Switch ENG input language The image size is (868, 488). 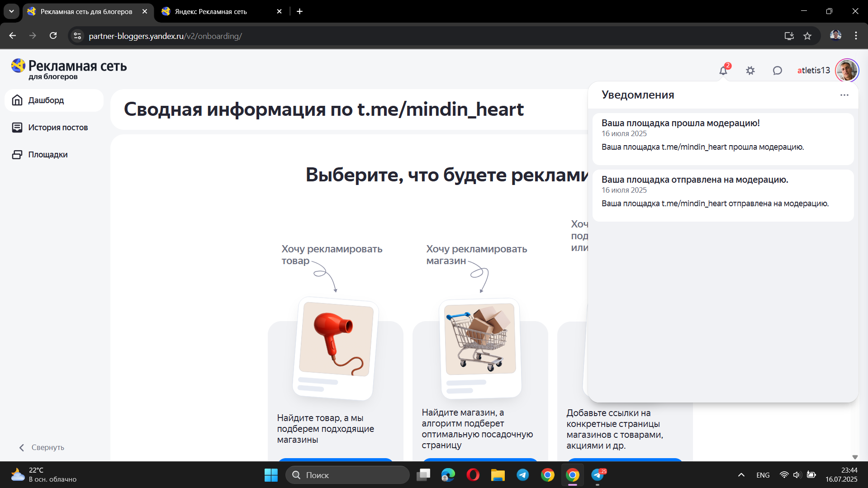pyautogui.click(x=763, y=475)
